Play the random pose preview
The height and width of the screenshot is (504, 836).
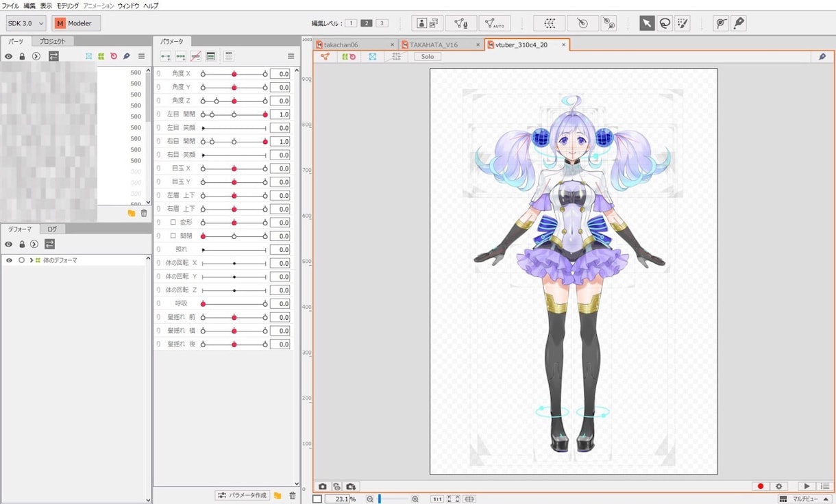pyautogui.click(x=807, y=486)
